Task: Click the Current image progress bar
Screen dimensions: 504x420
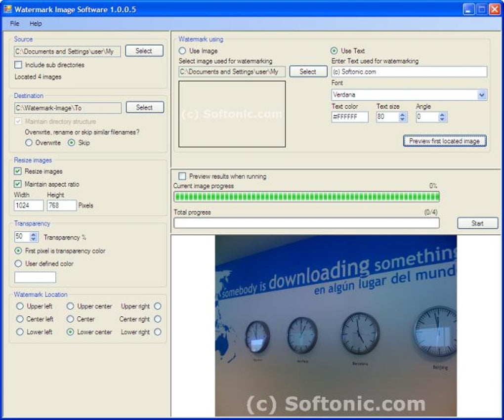Action: point(307,197)
